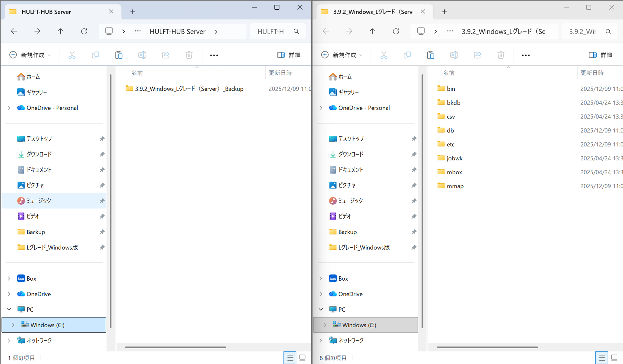The width and height of the screenshot is (623, 364).
Task: Add new tab in right window
Action: click(444, 12)
